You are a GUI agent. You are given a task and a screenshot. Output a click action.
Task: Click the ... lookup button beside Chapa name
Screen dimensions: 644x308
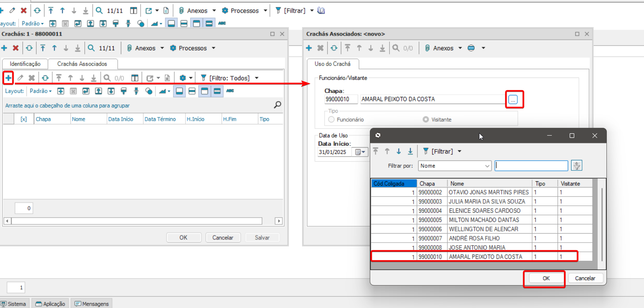(513, 100)
